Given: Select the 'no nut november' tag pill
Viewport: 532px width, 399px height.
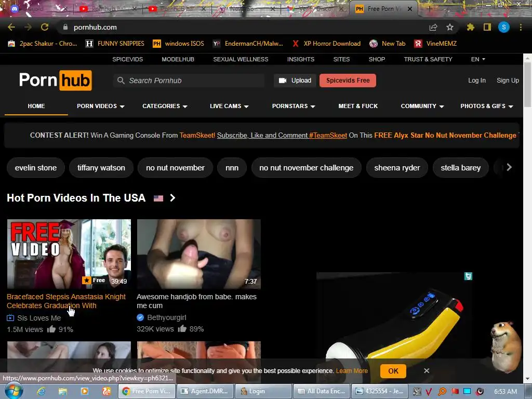Looking at the screenshot, I should coord(175,168).
